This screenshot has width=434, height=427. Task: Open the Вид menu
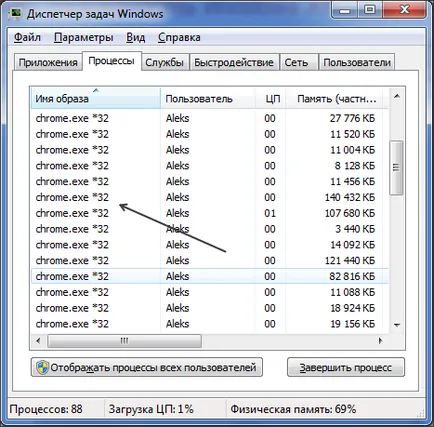[x=136, y=37]
